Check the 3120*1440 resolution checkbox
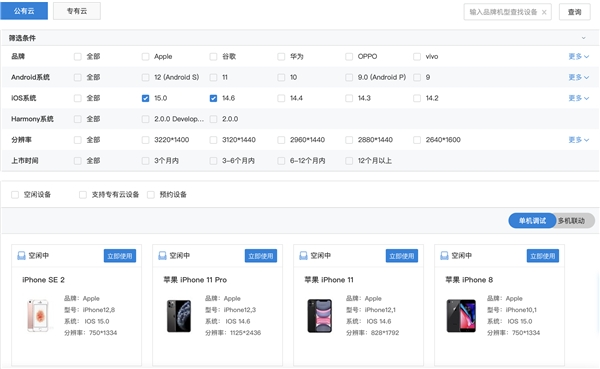 pyautogui.click(x=213, y=140)
